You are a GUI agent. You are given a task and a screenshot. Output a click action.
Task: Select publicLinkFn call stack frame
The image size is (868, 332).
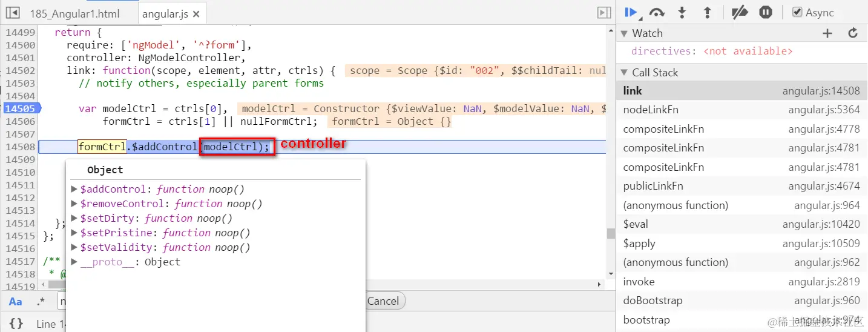(741, 186)
